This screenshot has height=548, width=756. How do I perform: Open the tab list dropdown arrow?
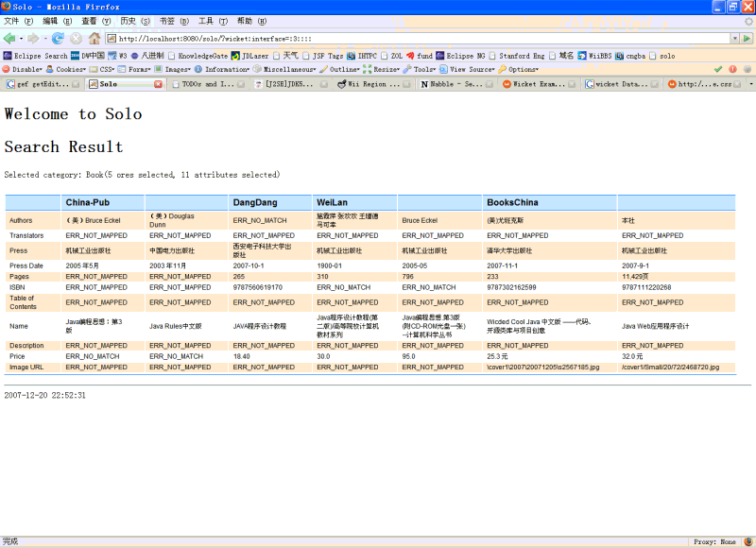pos(751,84)
